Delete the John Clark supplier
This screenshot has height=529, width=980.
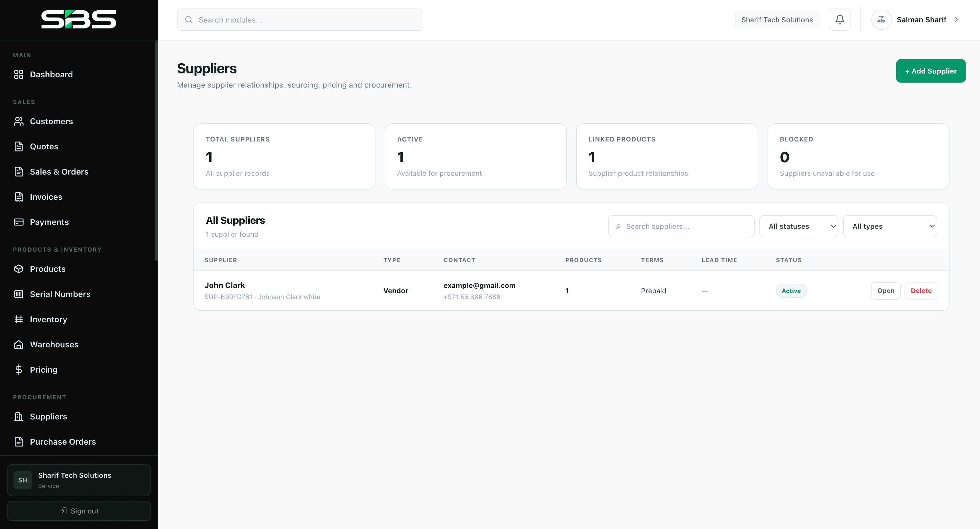[921, 291]
